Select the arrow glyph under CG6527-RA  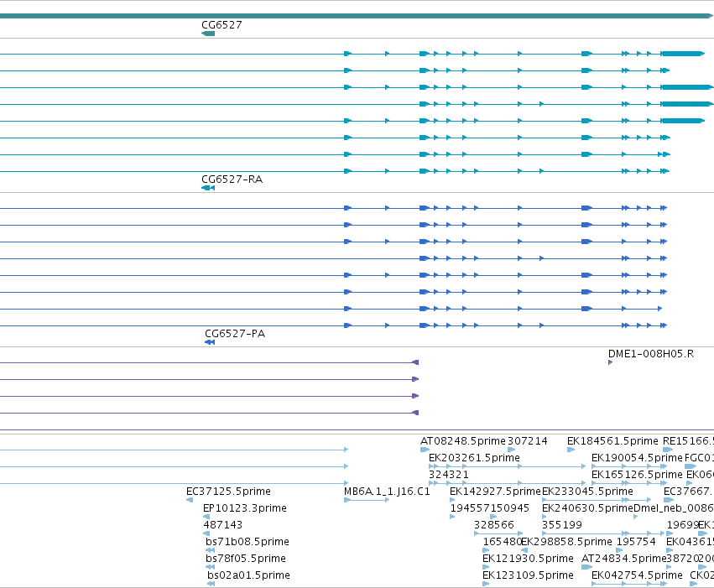(x=208, y=188)
